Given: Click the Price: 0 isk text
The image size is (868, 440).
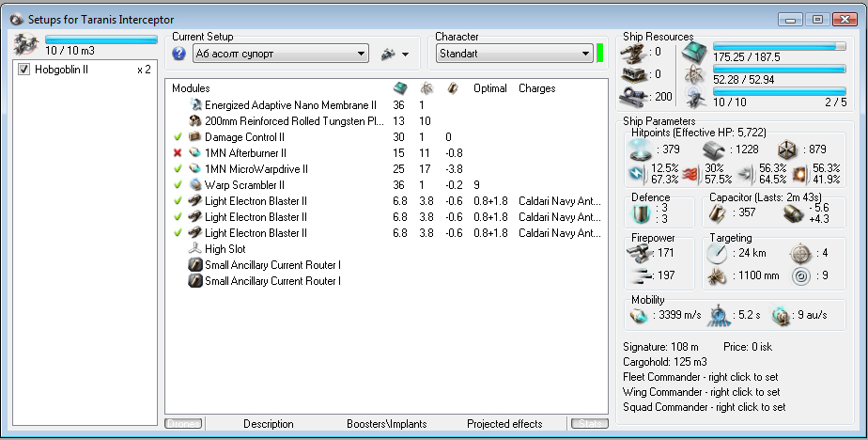Looking at the screenshot, I should [x=748, y=347].
